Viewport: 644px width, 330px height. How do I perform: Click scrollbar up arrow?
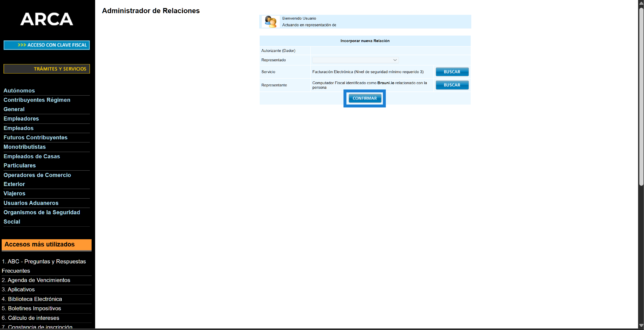641,3
